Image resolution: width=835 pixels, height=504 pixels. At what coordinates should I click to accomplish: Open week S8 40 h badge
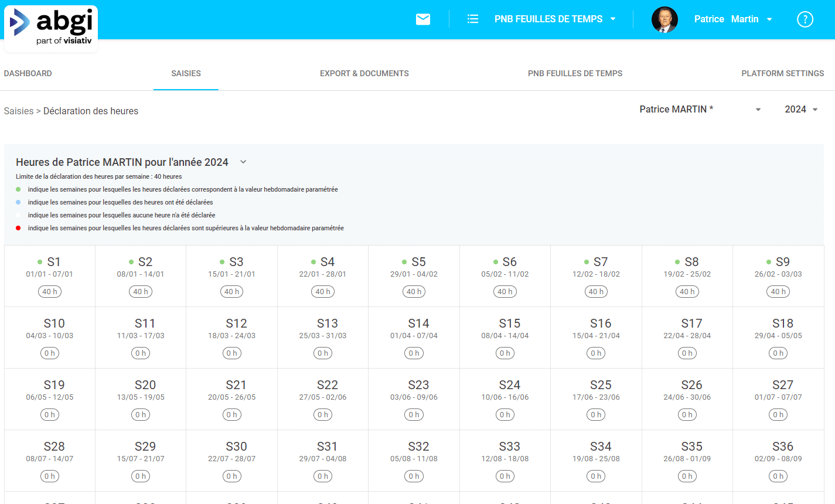click(x=687, y=292)
